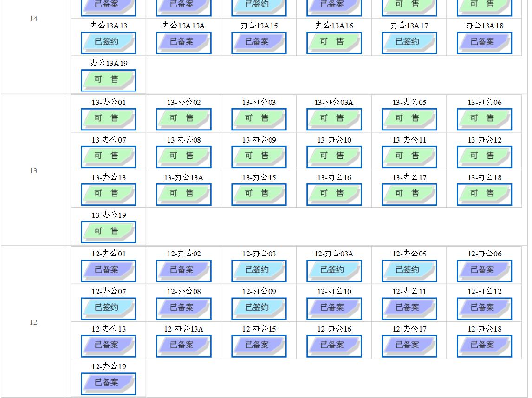Select unit 13-办公19 availability badge

tap(108, 231)
